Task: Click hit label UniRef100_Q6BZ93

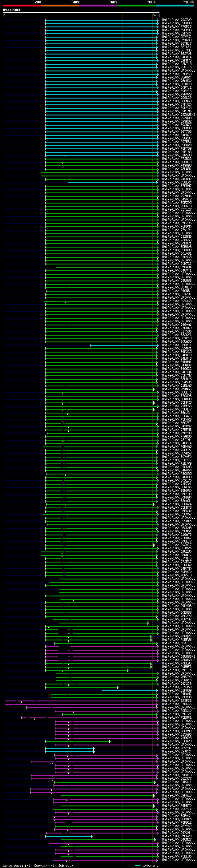Action: (177, 677)
